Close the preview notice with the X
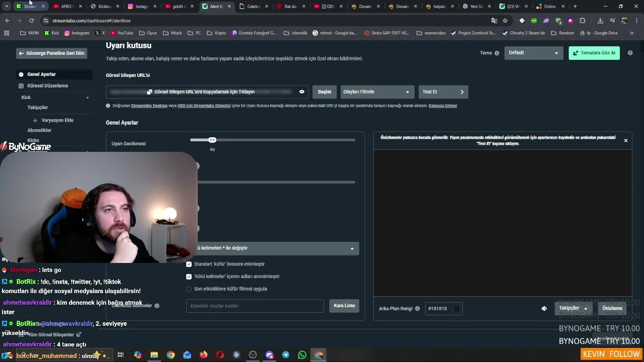 point(626,140)
